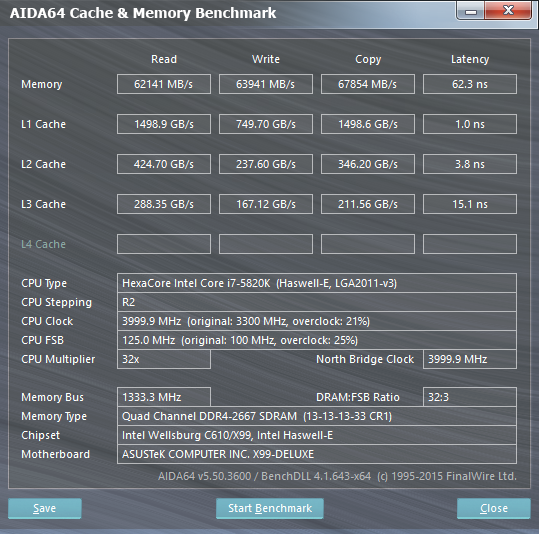The height and width of the screenshot is (534, 539).
Task: Click the L3 Cache Latency 15.1 ns box
Action: 470,204
